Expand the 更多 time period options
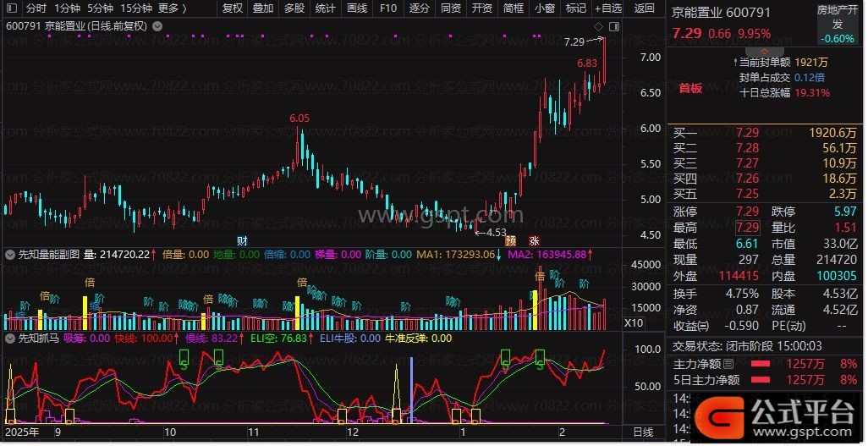Screen dimensions: 868x446 [173, 8]
